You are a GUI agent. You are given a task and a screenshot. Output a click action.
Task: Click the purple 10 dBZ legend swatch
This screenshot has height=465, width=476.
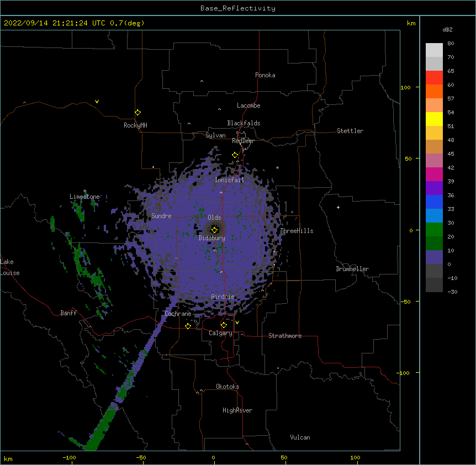click(x=434, y=257)
